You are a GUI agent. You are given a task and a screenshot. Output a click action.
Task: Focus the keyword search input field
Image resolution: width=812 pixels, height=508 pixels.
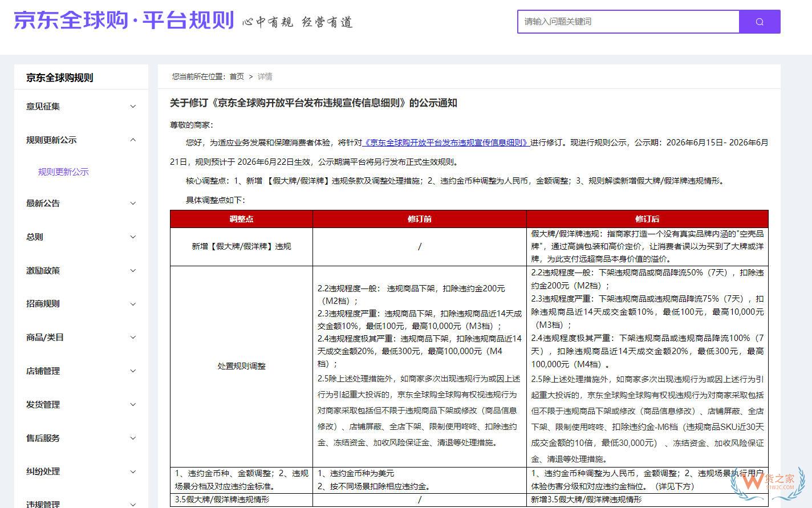pyautogui.click(x=628, y=22)
